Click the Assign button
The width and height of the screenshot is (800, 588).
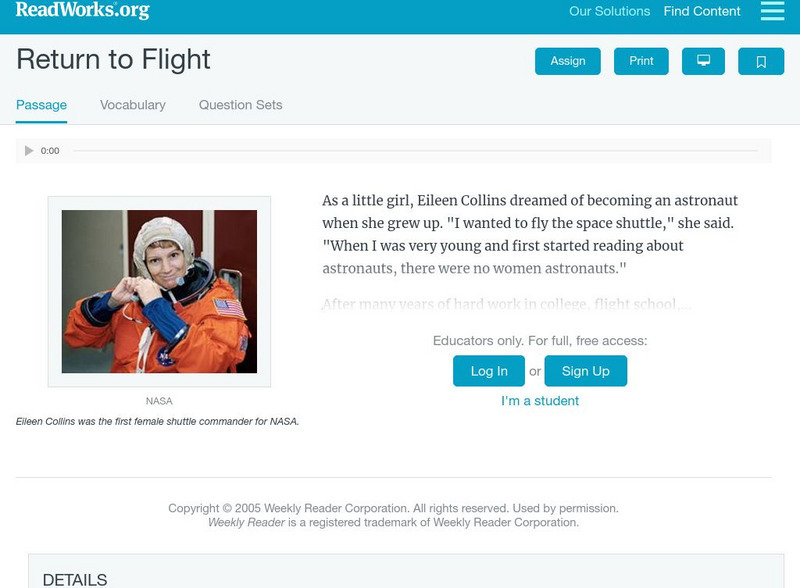tap(566, 60)
